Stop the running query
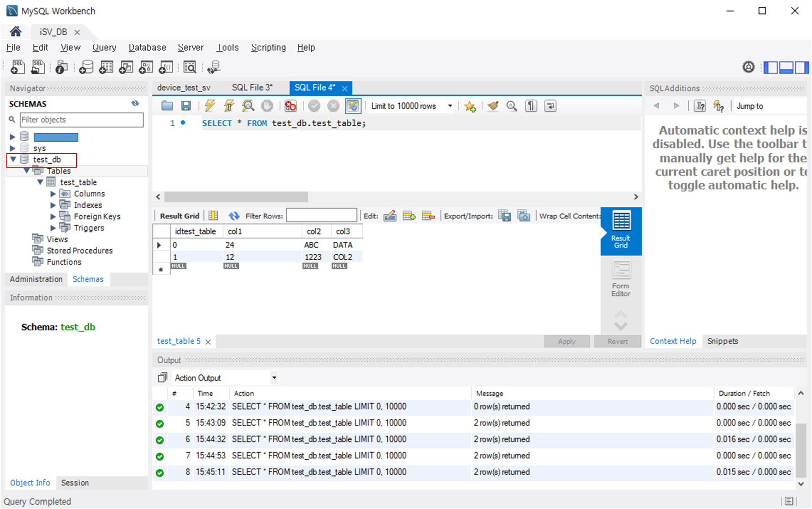The height and width of the screenshot is (509, 812). click(x=267, y=106)
